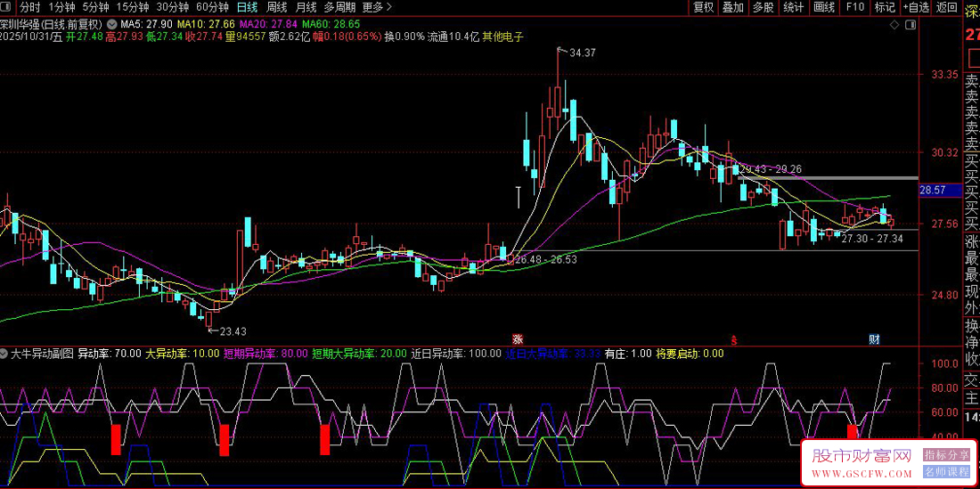Click the 短期大异动率: 20.00 value
The height and width of the screenshot is (489, 980).
pyautogui.click(x=359, y=354)
